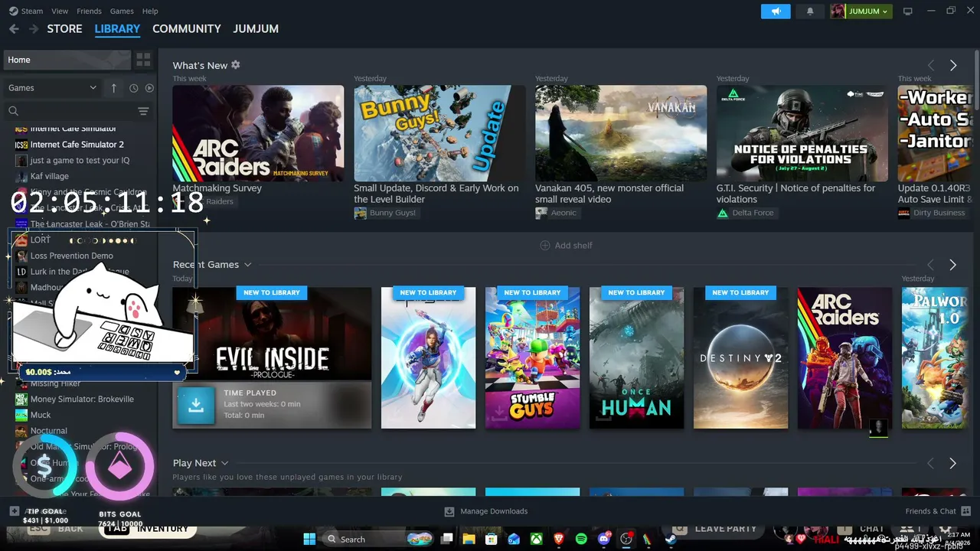The width and height of the screenshot is (980, 551).
Task: Click Add shelf
Action: pos(566,246)
